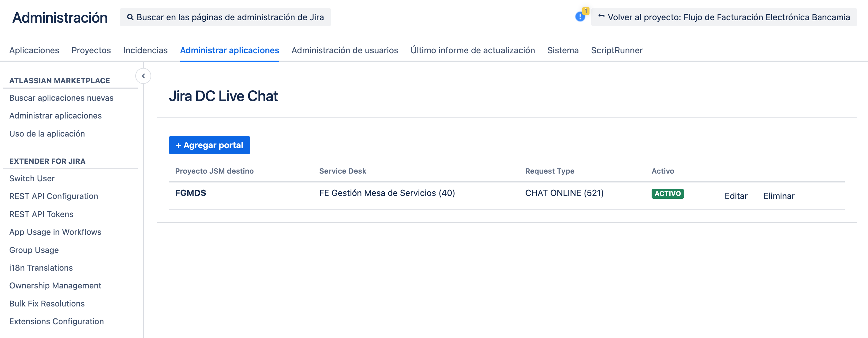Screen dimensions: 868x338
Task: Click the Agregar portal button
Action: 209,145
